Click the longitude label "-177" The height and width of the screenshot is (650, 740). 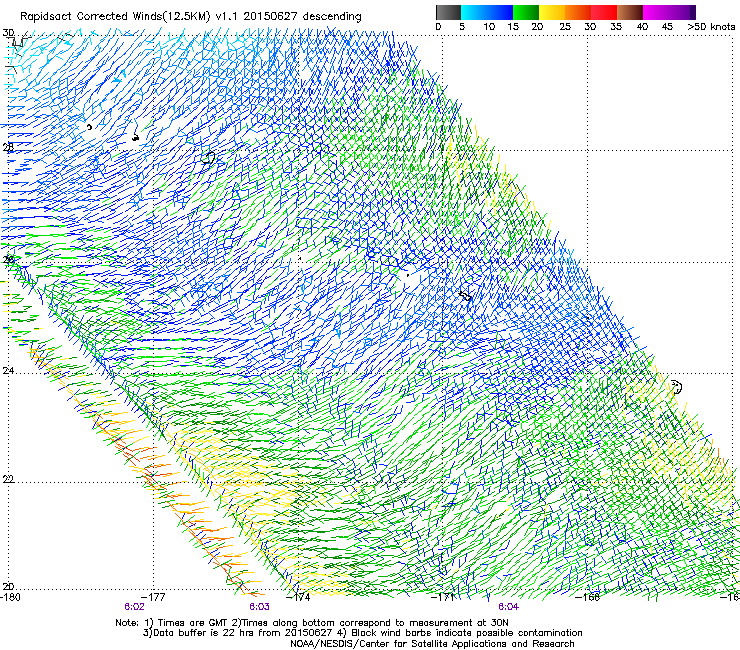pyautogui.click(x=153, y=597)
